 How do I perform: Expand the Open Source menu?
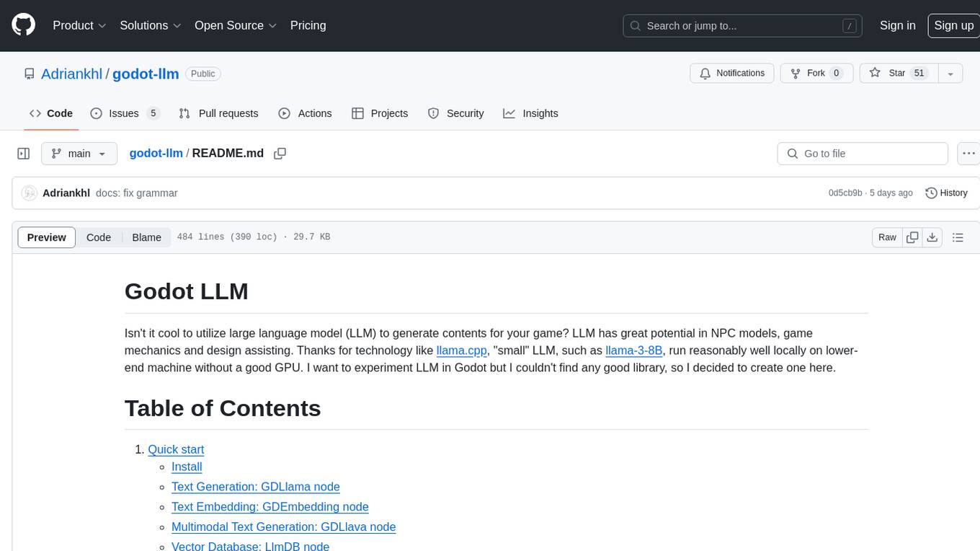point(236,25)
